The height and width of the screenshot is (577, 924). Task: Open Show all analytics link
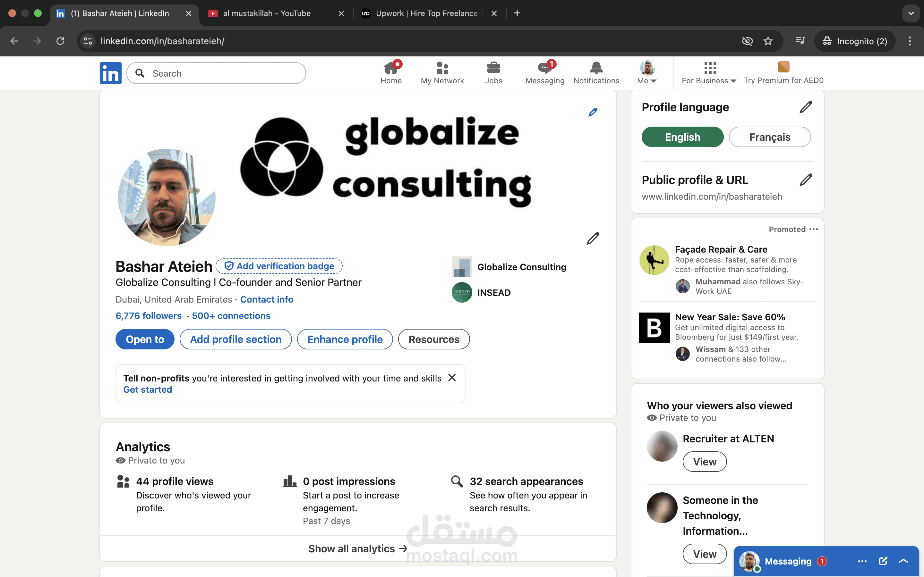[x=357, y=548]
